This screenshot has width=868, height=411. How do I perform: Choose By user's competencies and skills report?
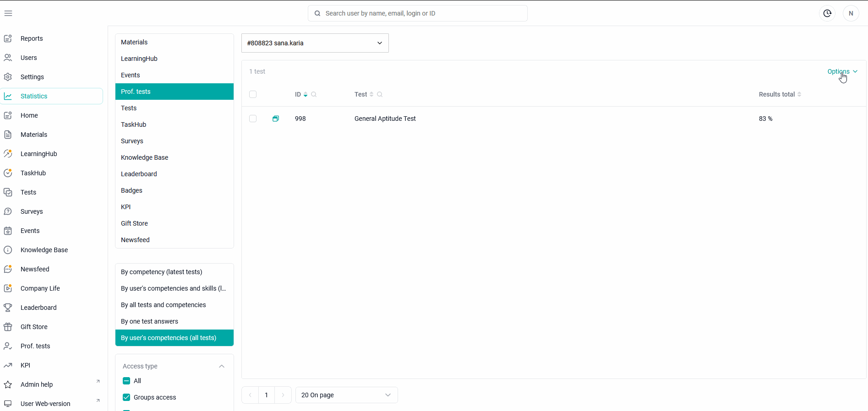pyautogui.click(x=175, y=288)
